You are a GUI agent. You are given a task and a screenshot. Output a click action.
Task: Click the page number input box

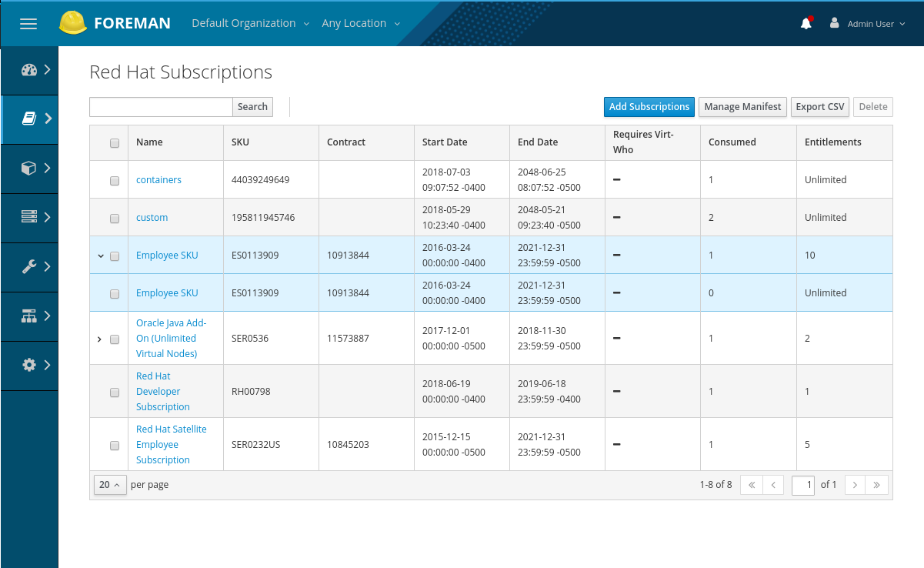[x=803, y=485]
